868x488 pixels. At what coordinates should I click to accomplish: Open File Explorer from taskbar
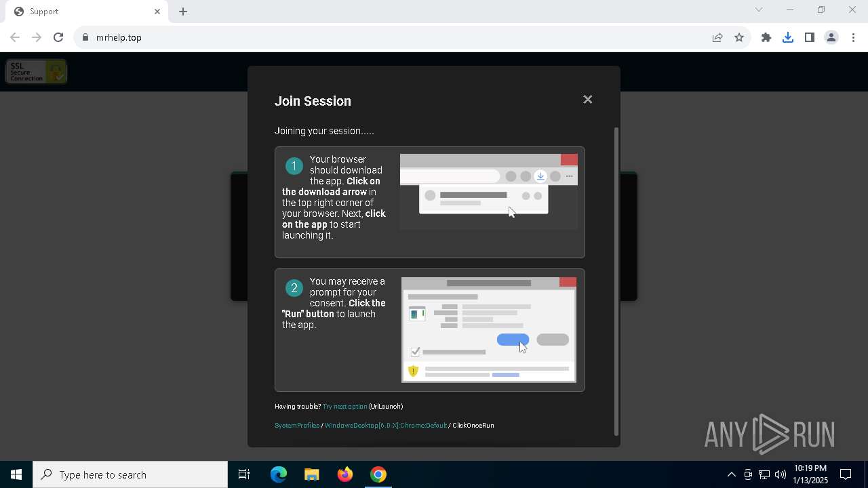(312, 474)
